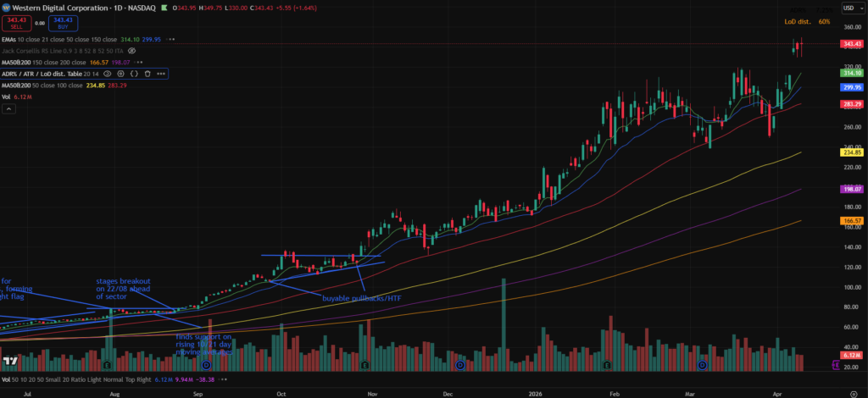The width and height of the screenshot is (868, 398).
Task: Click the Western Digital symbol logo
Action: [x=6, y=8]
